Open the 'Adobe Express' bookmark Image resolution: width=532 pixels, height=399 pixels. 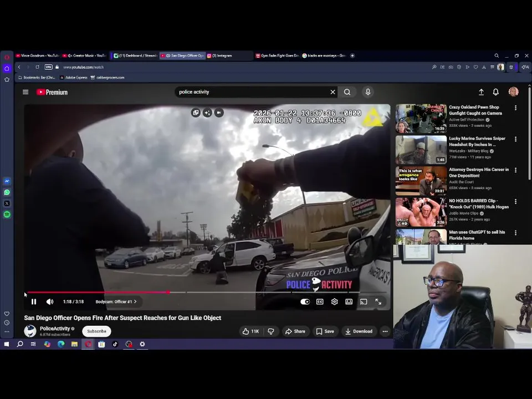click(x=74, y=78)
